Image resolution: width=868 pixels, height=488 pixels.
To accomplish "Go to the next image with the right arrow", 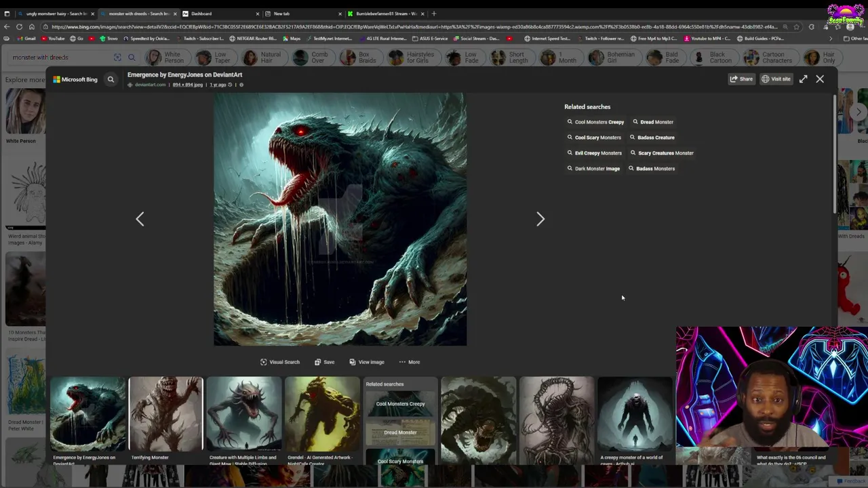I will coord(540,219).
